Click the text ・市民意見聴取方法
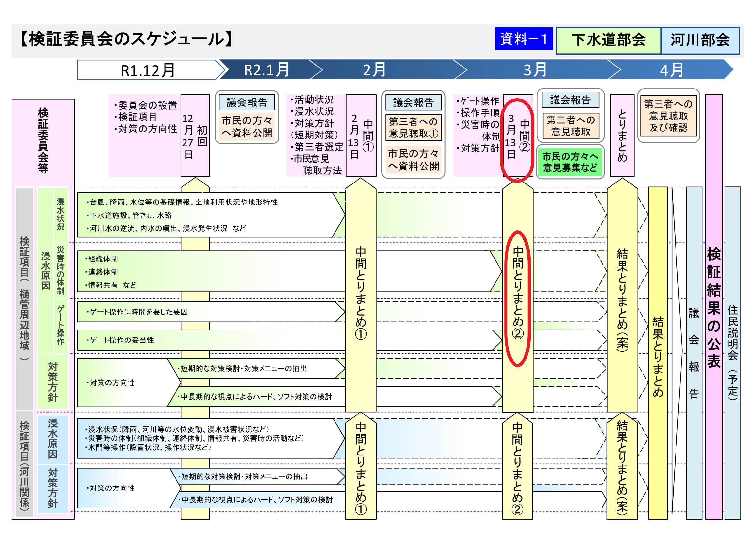Viewport: 756px width, 534px height. 316,164
